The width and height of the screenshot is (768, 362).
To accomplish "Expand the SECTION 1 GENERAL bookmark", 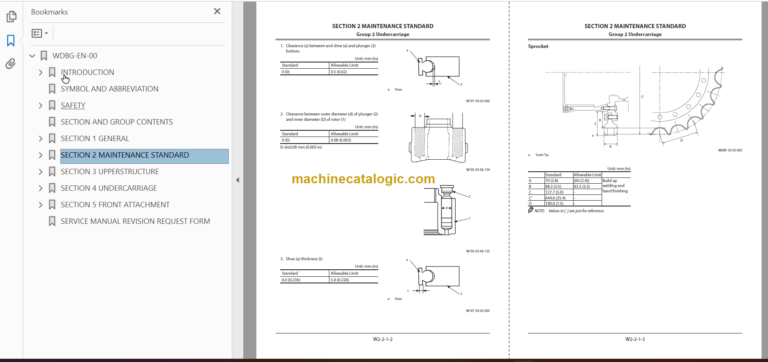I will tap(41, 139).
